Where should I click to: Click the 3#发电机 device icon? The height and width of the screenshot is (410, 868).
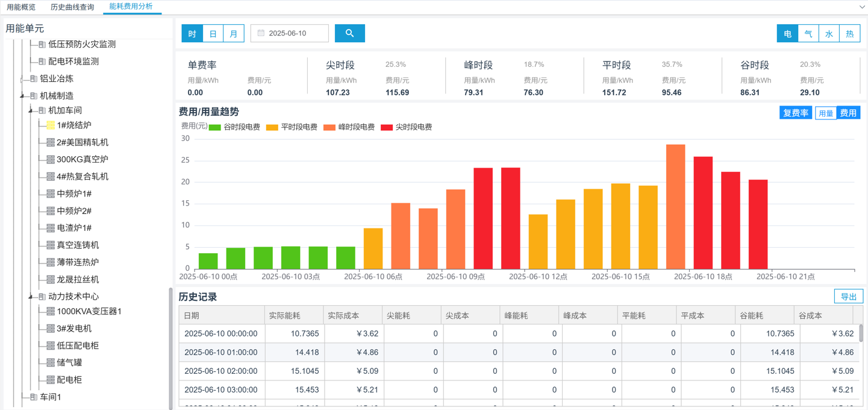coord(51,329)
